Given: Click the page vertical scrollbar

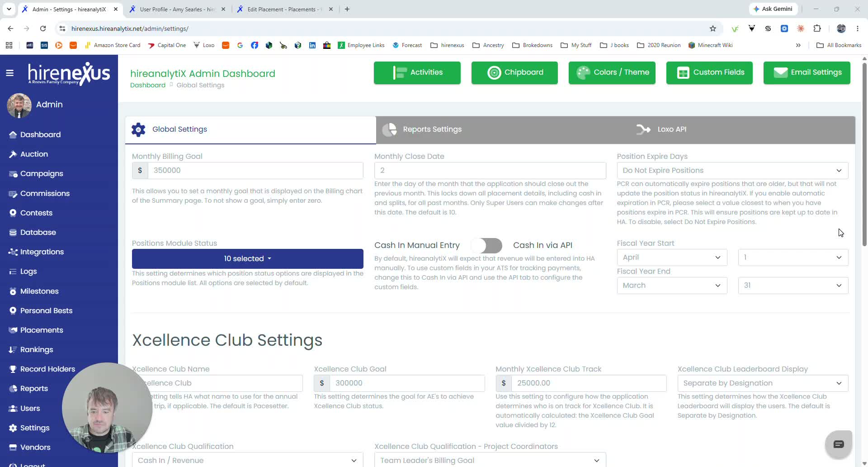Looking at the screenshot, I should click(864, 154).
